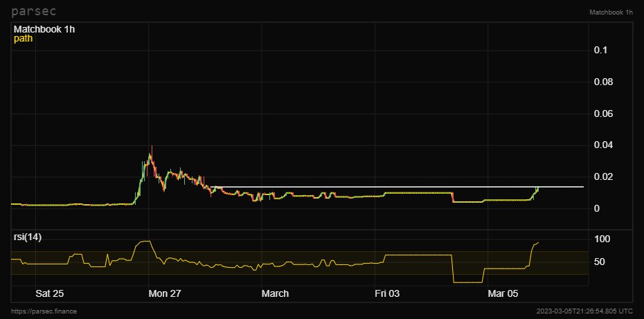644x319 pixels.
Task: Click the 'Fri 03' date label
Action: [x=387, y=293]
